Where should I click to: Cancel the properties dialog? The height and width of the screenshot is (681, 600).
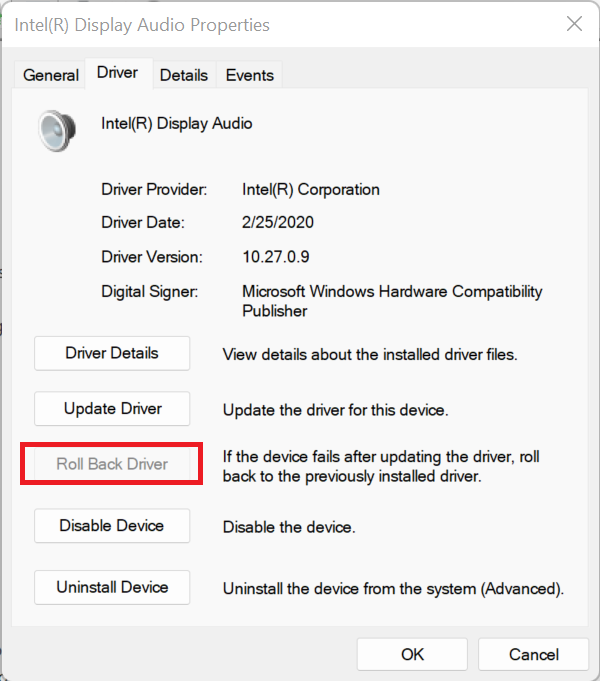(534, 655)
